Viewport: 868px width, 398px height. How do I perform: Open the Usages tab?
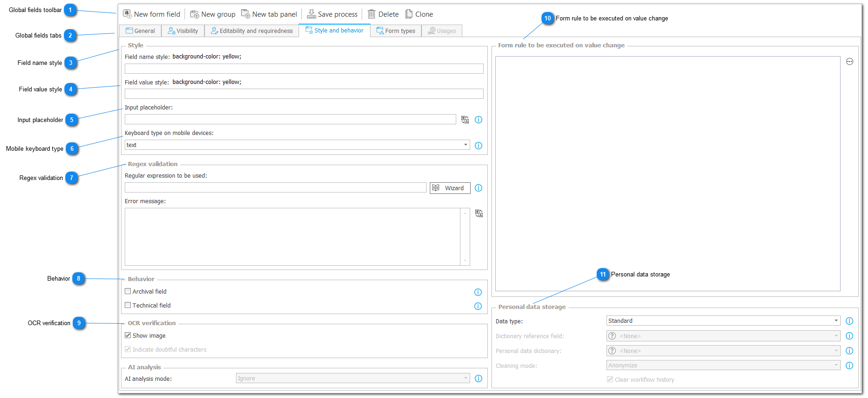[442, 31]
